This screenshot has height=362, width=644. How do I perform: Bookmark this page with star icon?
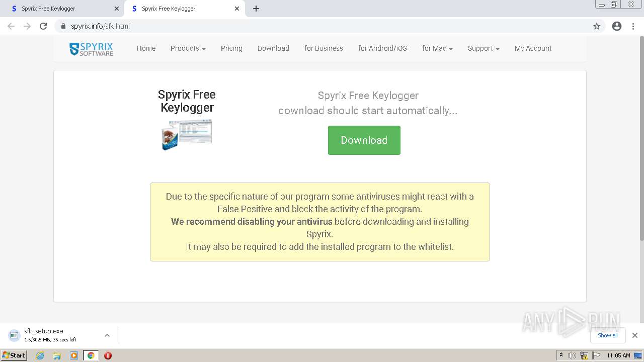point(597,26)
